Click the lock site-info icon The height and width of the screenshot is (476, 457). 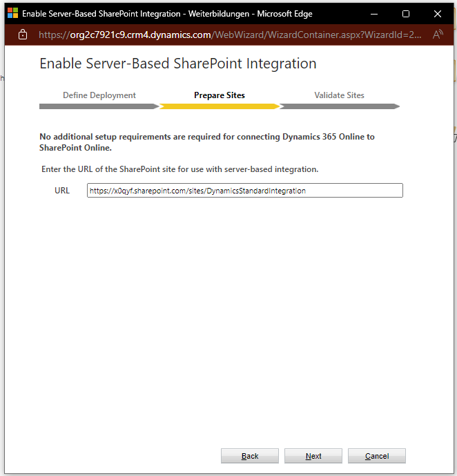(23, 35)
